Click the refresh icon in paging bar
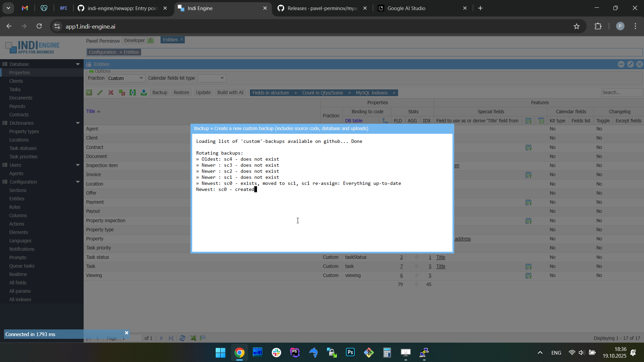Screen dimensions: 644x362 click(182, 338)
